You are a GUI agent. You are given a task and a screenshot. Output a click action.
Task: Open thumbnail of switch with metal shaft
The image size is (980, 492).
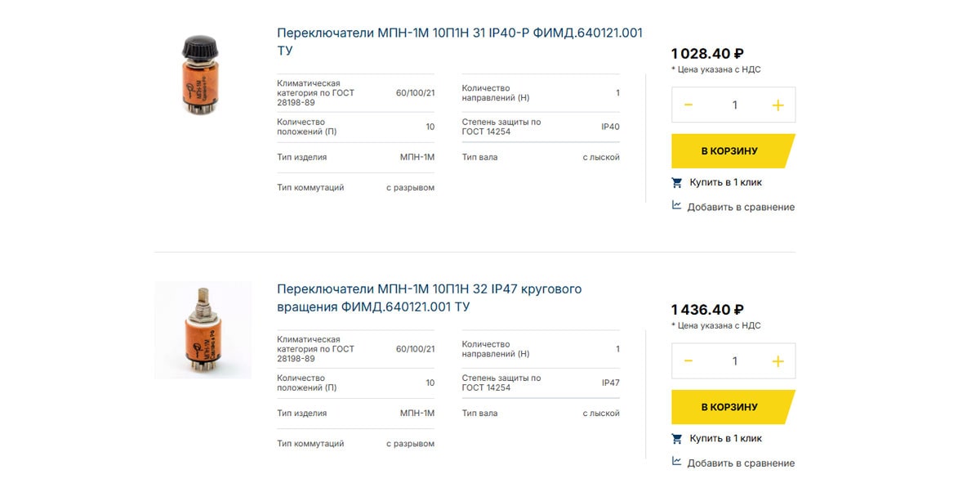203,330
